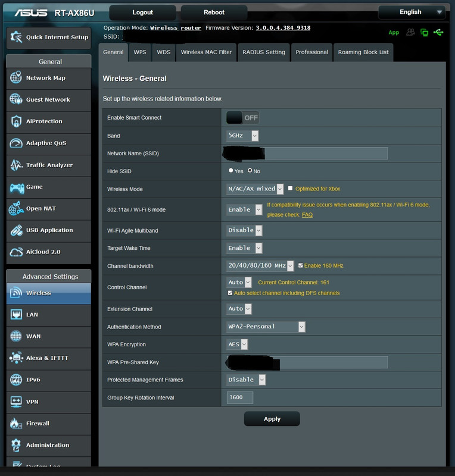Switch to the General tab

[x=113, y=52]
